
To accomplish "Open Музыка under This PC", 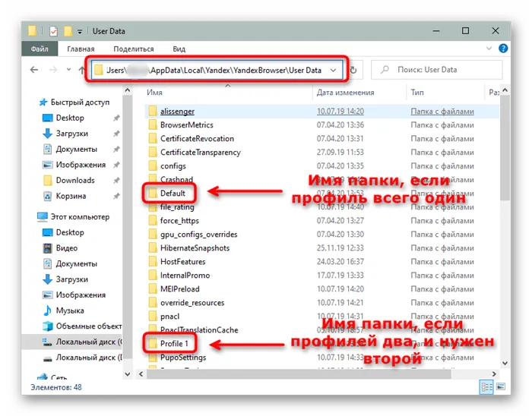I will click(70, 310).
